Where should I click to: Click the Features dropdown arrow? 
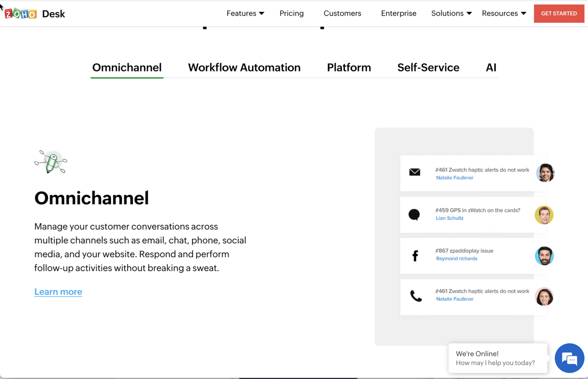262,13
